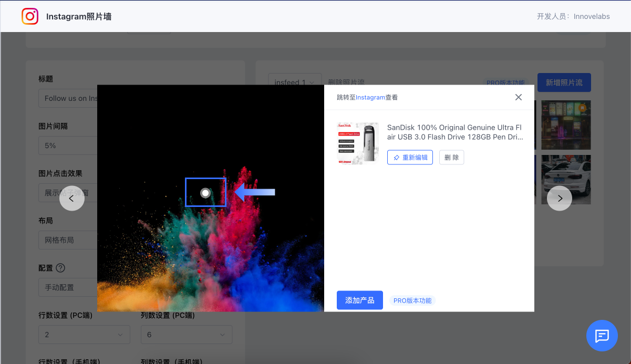Open the Instagram link in popup header
Image resolution: width=631 pixels, height=364 pixels.
tap(370, 97)
